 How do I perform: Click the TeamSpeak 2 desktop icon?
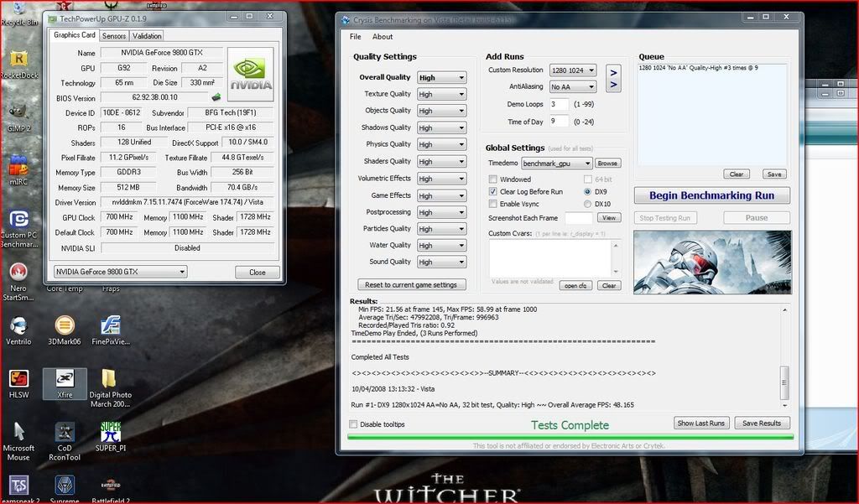(18, 489)
